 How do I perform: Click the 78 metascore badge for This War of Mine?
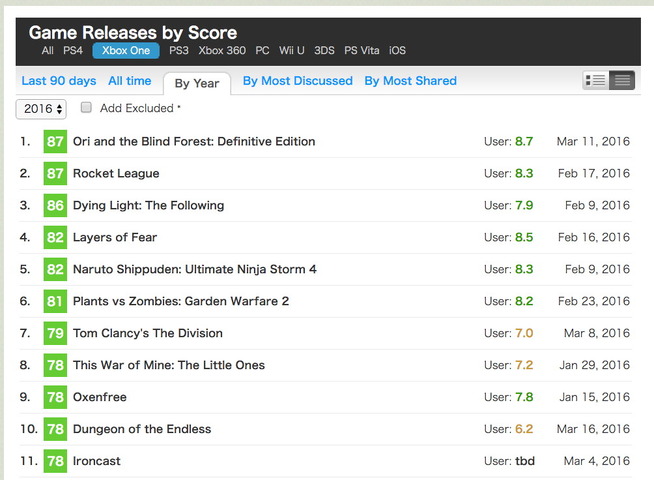point(55,365)
